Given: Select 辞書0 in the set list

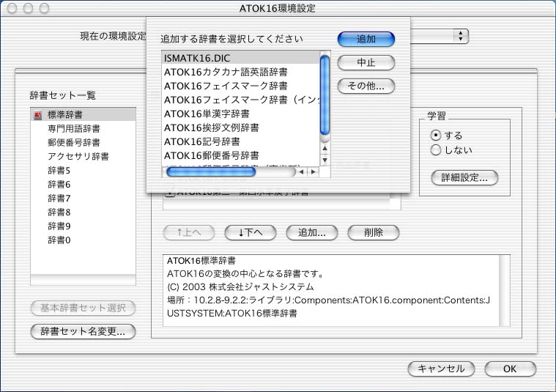Looking at the screenshot, I should click(x=83, y=240).
